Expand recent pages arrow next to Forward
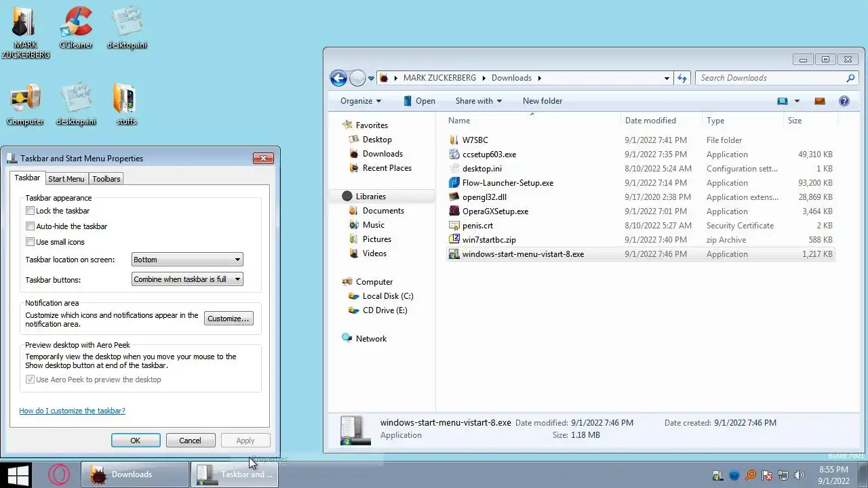868x488 pixels. [x=370, y=78]
